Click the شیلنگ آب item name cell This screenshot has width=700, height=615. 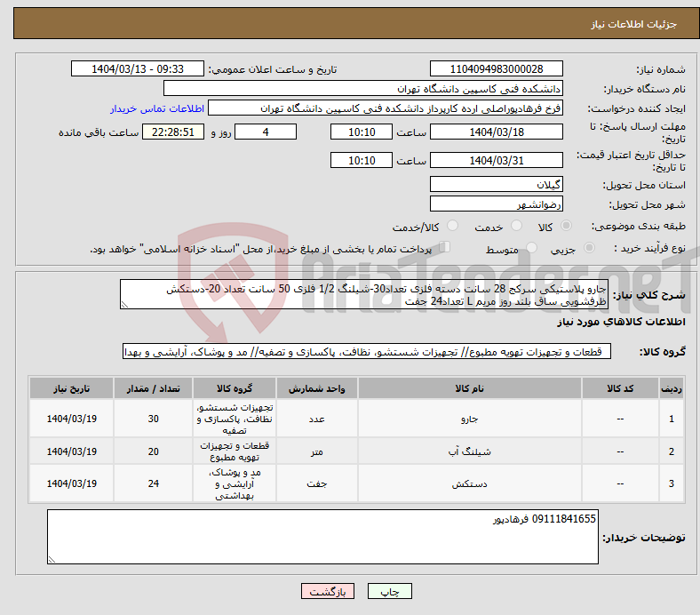click(470, 451)
